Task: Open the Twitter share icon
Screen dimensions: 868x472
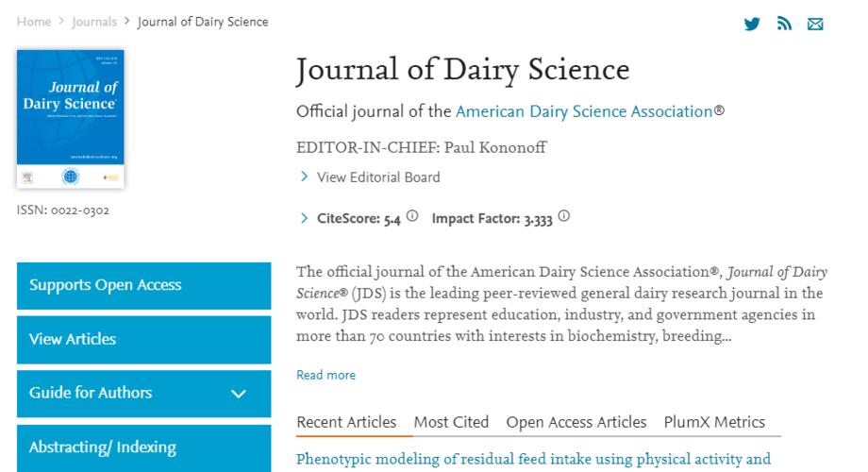Action: click(x=752, y=24)
